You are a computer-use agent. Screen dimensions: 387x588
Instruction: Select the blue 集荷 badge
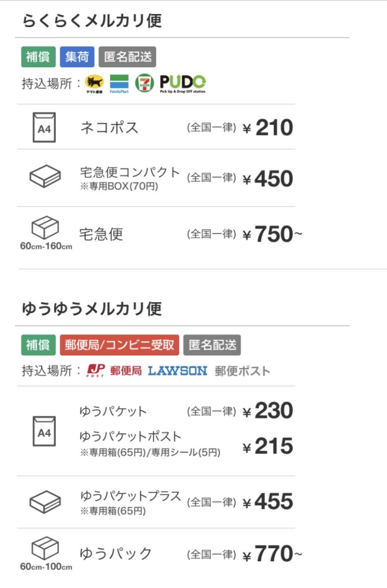[x=77, y=57]
